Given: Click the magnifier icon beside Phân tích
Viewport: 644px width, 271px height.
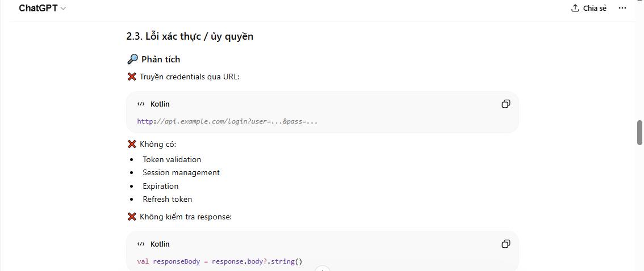Looking at the screenshot, I should pos(132,59).
